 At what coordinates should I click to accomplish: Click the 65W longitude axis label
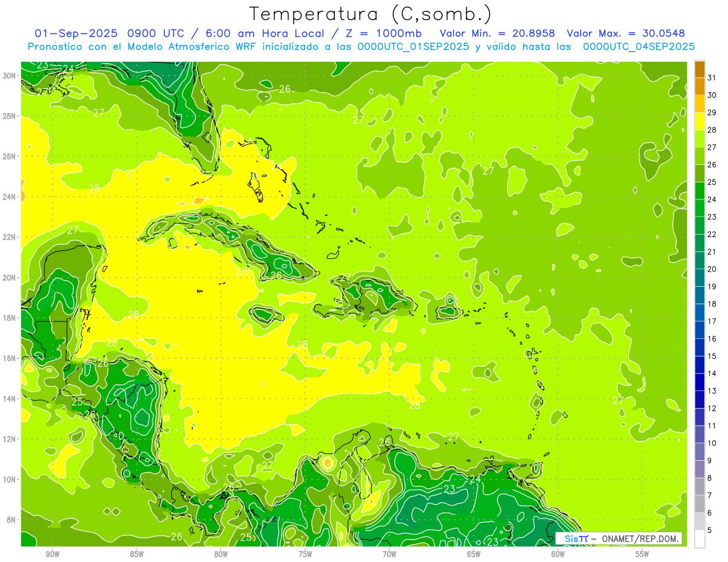coord(474,554)
